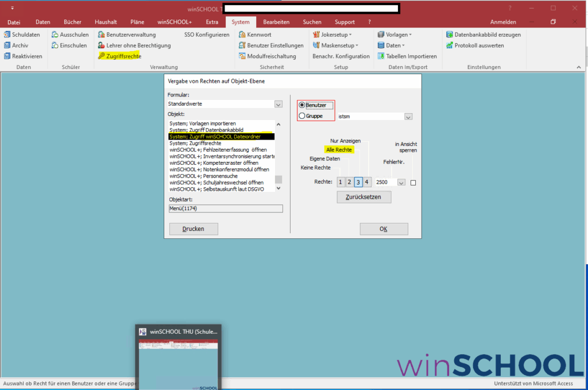Open the Datei menu

click(x=14, y=22)
